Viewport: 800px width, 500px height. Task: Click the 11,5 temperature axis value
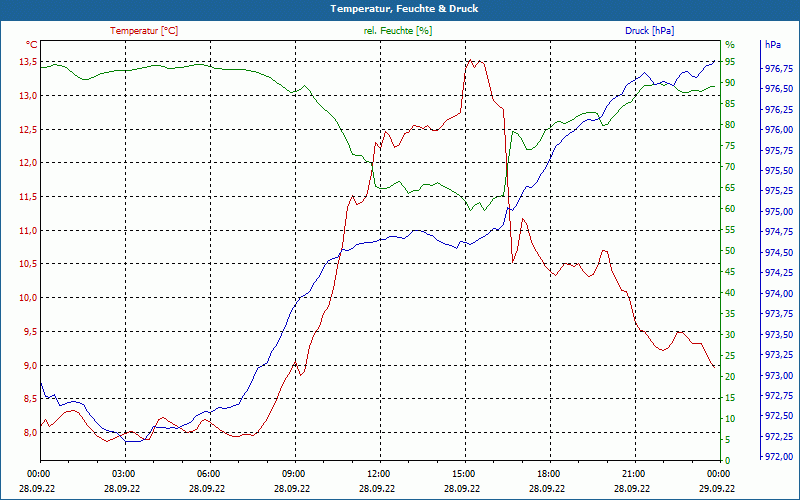(x=28, y=197)
